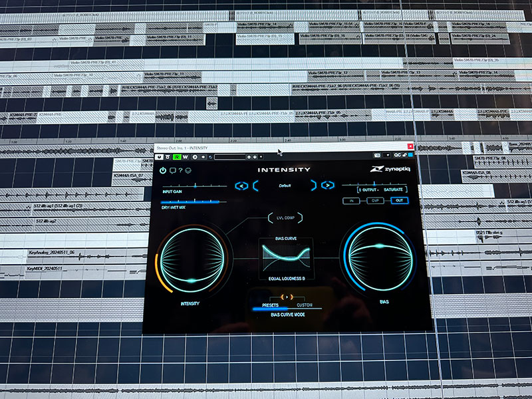Image resolution: width=532 pixels, height=399 pixels.
Task: Click the Dry-Wet Mix slider
Action: [194, 202]
